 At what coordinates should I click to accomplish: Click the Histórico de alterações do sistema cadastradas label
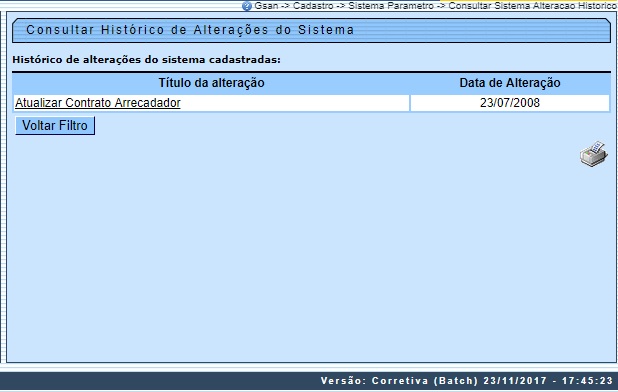(x=146, y=60)
